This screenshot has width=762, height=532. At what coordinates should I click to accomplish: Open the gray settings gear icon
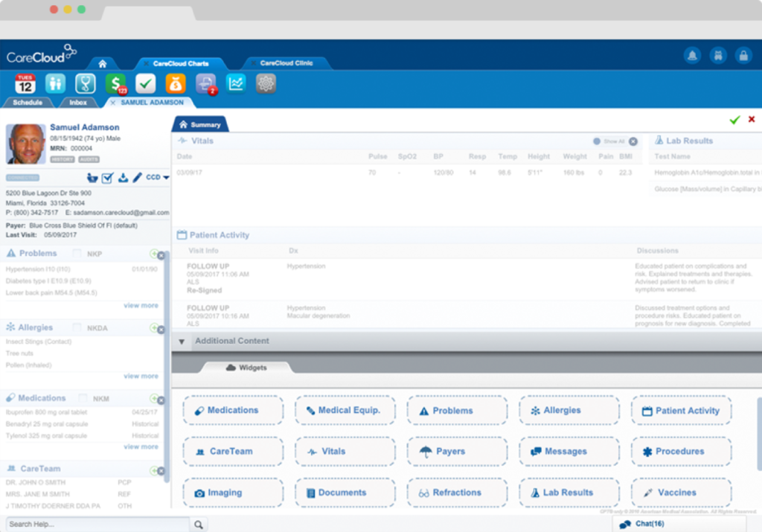(x=266, y=83)
